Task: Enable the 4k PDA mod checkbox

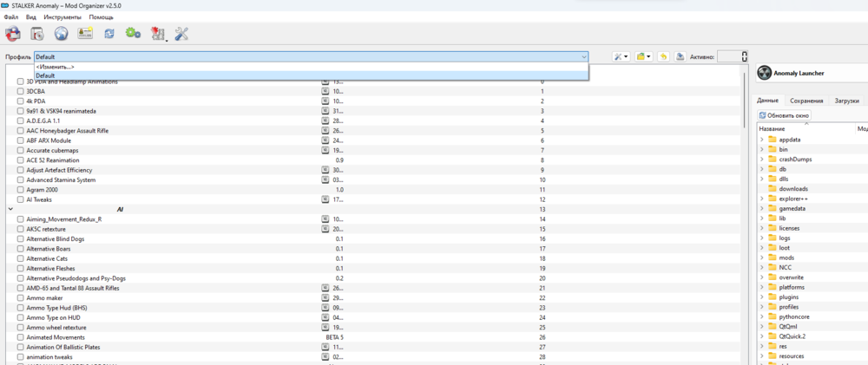Action: [21, 101]
